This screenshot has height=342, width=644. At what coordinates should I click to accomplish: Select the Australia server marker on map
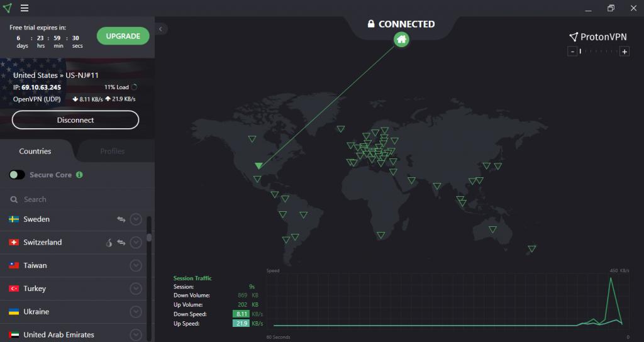pos(493,229)
